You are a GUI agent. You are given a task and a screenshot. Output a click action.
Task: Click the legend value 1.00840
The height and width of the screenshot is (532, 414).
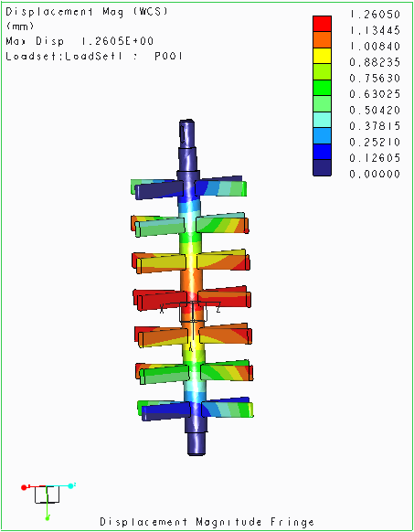375,46
